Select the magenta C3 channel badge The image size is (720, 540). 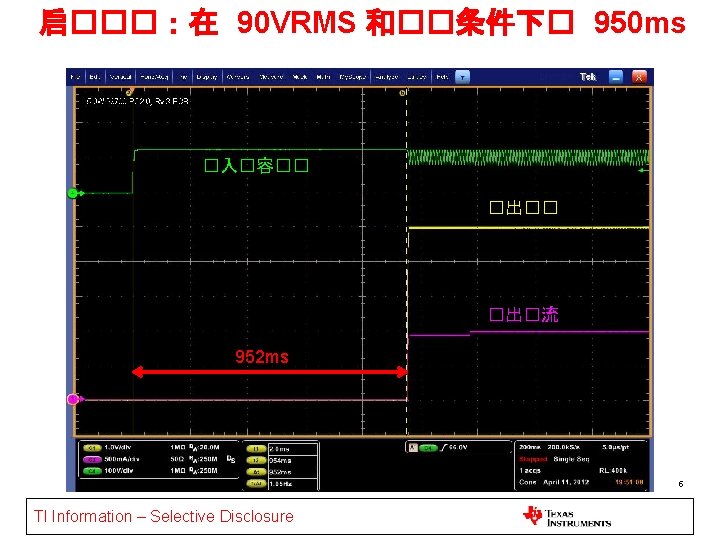click(x=92, y=459)
